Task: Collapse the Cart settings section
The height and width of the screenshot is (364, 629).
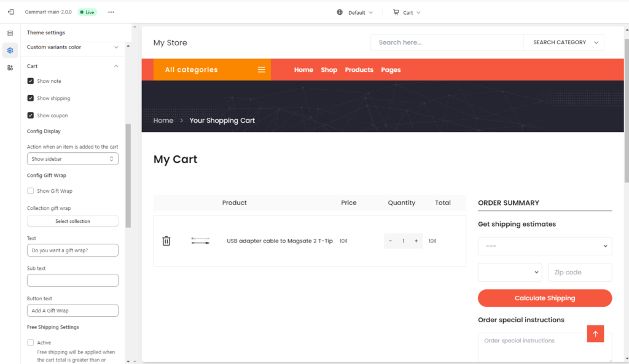Action: tap(72, 66)
